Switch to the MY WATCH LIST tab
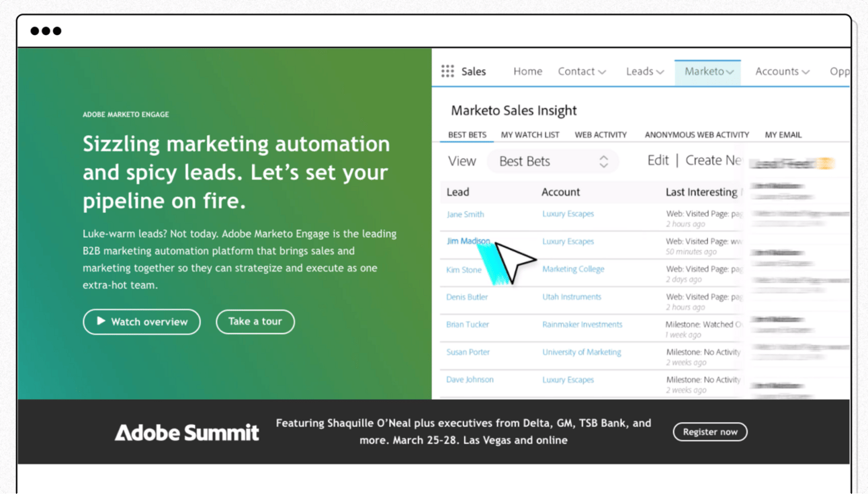 tap(529, 134)
